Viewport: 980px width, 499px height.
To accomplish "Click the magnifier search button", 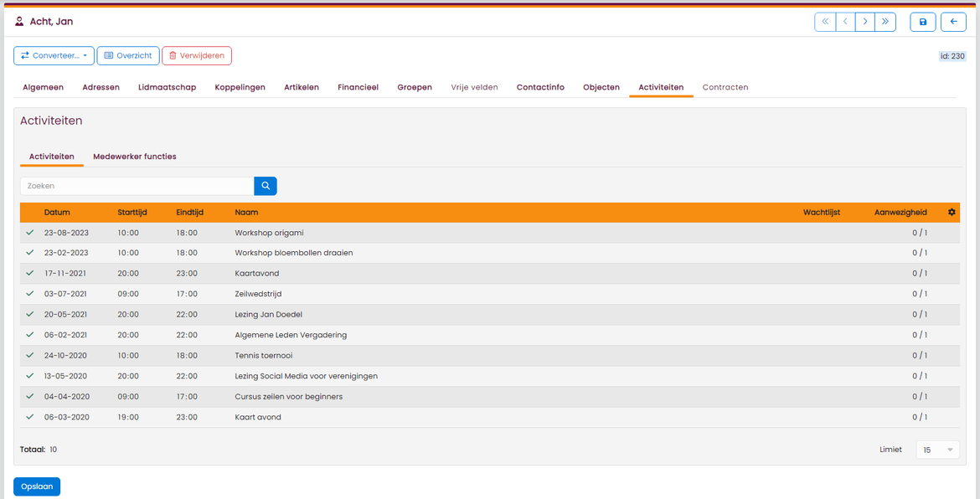I will 265,186.
